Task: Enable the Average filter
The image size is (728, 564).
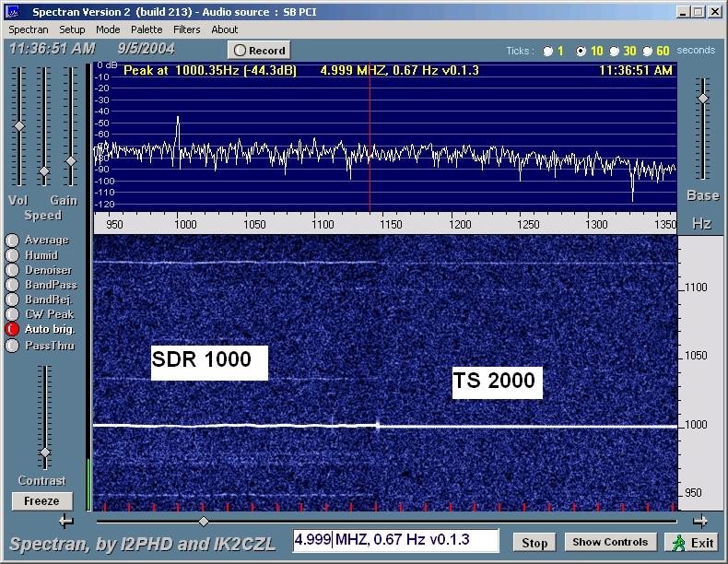Action: (x=12, y=241)
